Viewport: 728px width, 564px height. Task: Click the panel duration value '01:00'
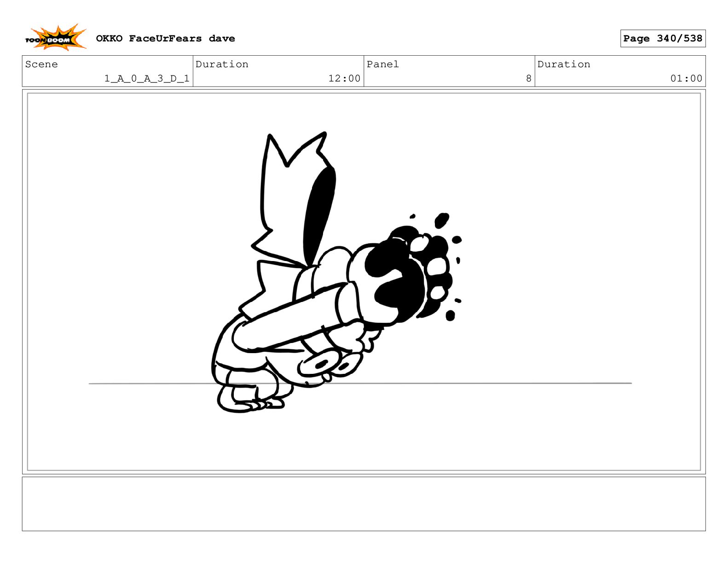pyautogui.click(x=686, y=79)
